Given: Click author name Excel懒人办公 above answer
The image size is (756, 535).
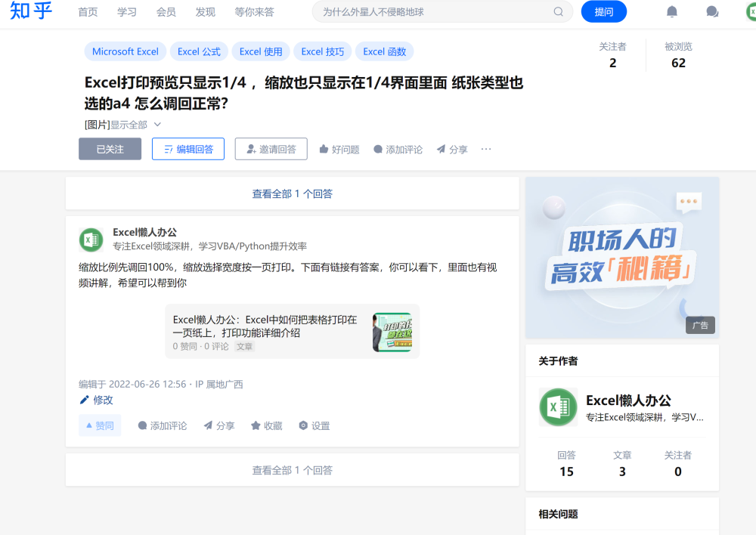Looking at the screenshot, I should coord(144,232).
